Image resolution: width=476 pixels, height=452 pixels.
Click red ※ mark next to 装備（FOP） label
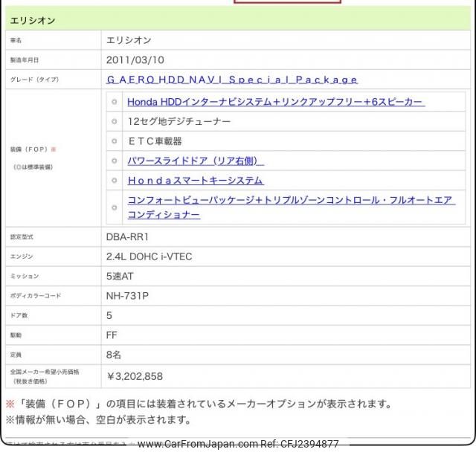pos(54,149)
